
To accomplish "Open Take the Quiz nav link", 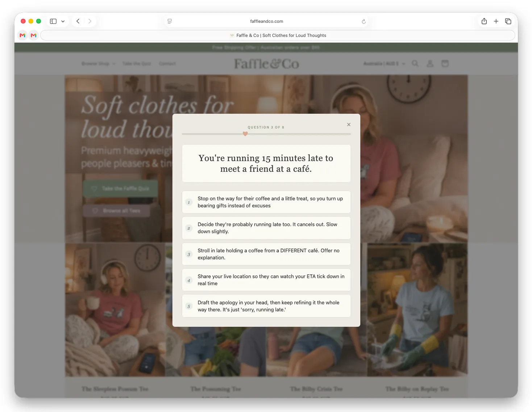I will [137, 64].
